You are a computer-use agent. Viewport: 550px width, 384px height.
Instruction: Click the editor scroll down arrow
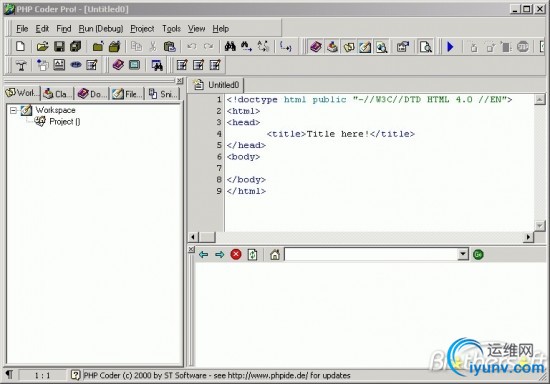point(539,225)
